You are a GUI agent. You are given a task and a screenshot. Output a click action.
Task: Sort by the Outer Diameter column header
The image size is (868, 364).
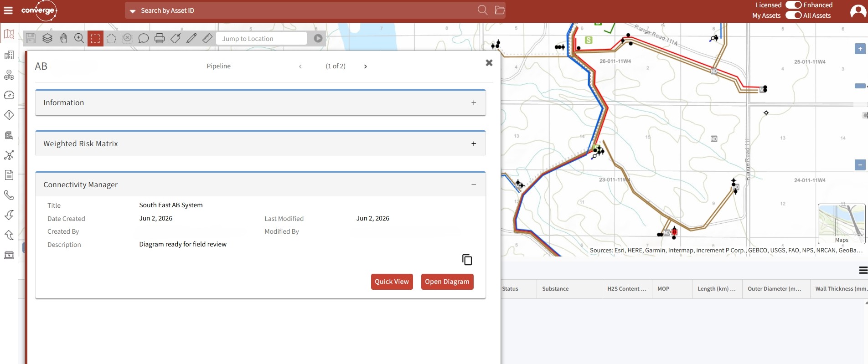(x=776, y=289)
